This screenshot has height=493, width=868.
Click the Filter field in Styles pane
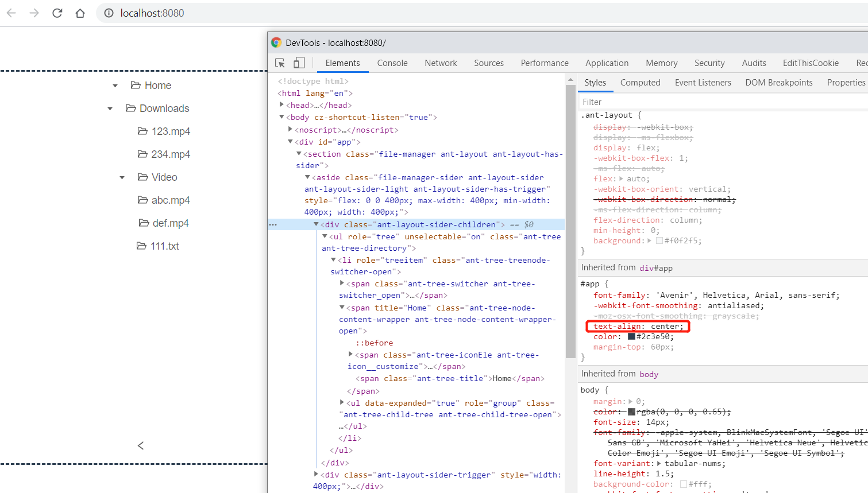(x=632, y=102)
